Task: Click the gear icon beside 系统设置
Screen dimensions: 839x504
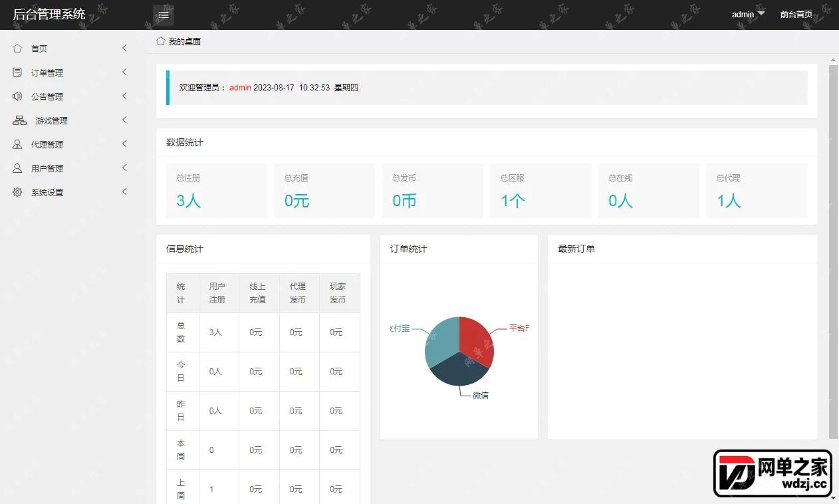Action: point(17,192)
